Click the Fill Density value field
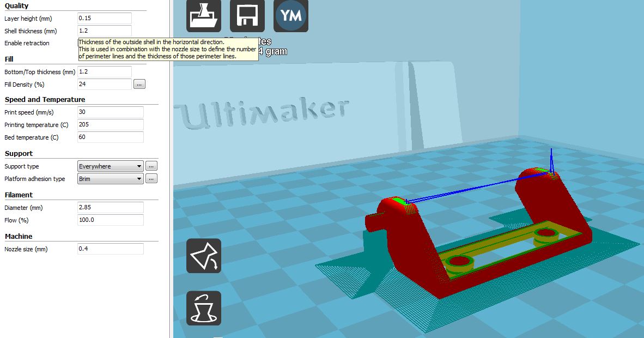The image size is (644, 338). tap(105, 84)
